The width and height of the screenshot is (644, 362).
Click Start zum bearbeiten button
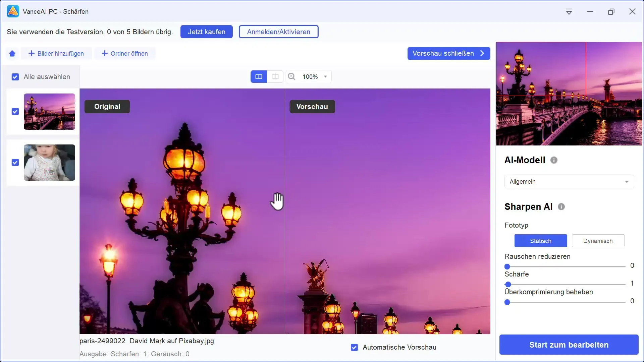(x=569, y=345)
